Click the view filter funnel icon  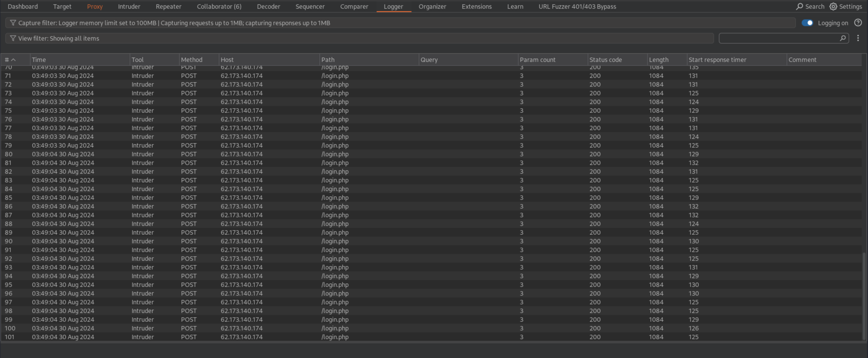point(13,38)
